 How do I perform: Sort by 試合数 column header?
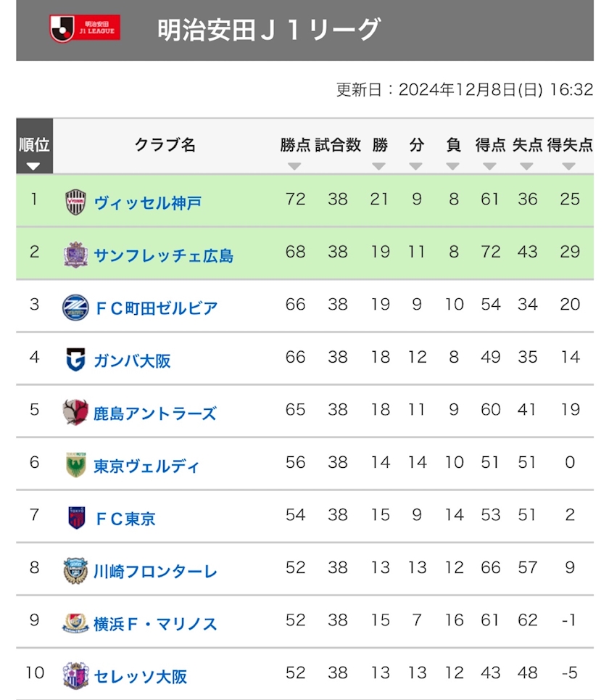[338, 145]
